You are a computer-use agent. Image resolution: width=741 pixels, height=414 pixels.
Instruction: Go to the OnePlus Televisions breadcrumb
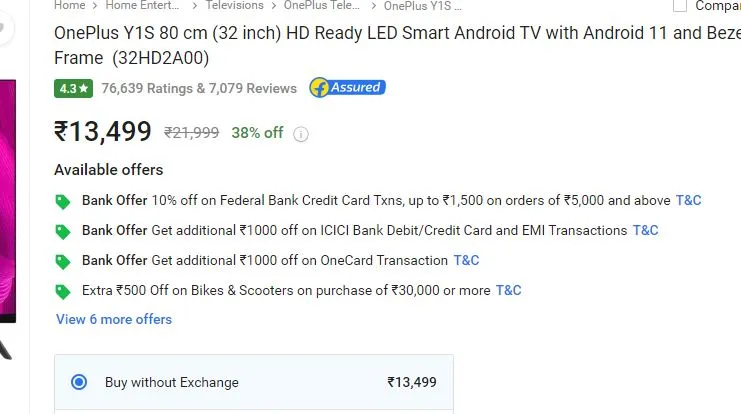(x=322, y=6)
